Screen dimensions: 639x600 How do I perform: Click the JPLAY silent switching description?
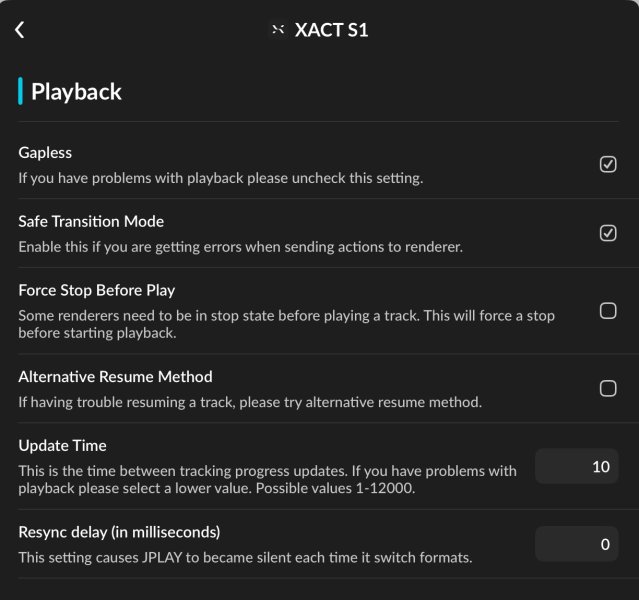coord(245,558)
